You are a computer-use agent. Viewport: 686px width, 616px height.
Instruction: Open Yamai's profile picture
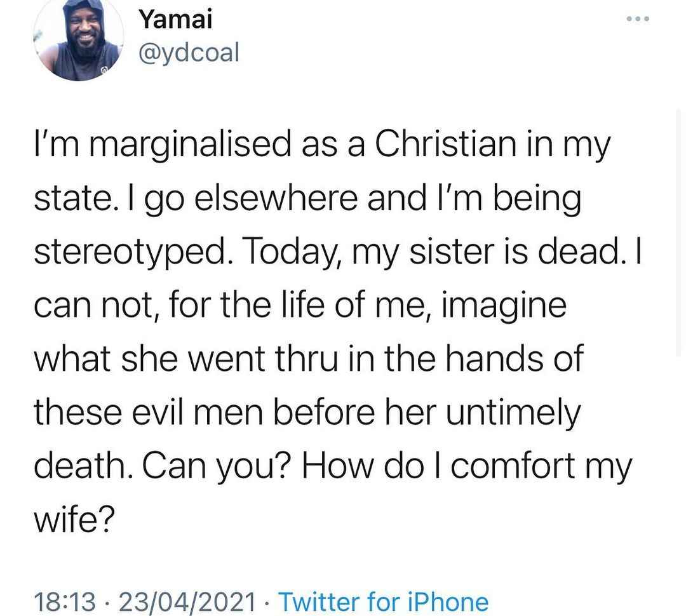[79, 39]
